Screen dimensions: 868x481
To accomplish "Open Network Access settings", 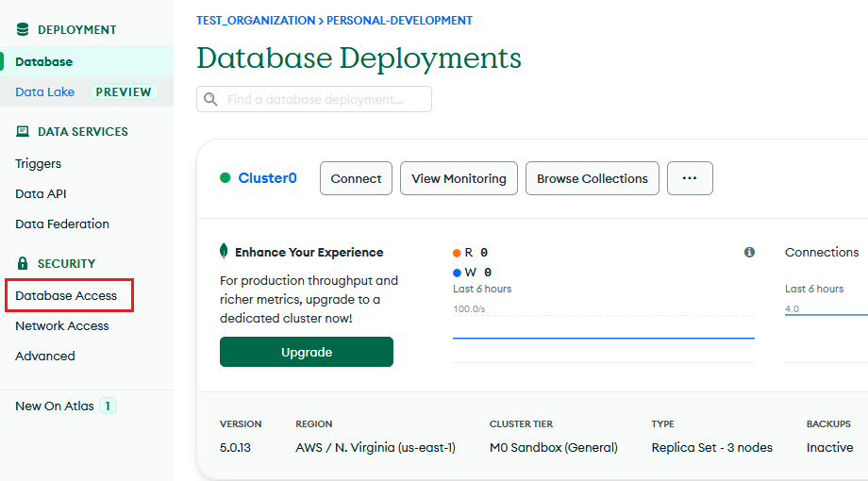I will coord(62,326).
